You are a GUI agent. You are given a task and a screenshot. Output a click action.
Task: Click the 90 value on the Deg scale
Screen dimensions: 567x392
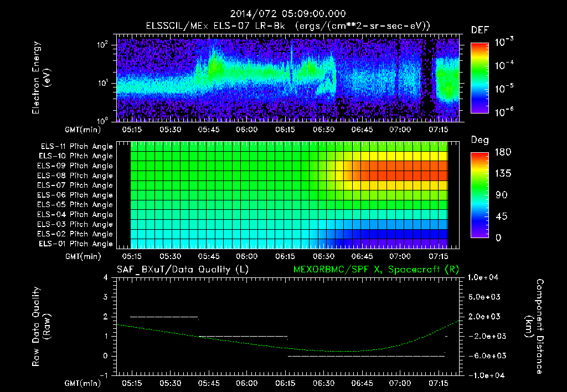coord(502,195)
